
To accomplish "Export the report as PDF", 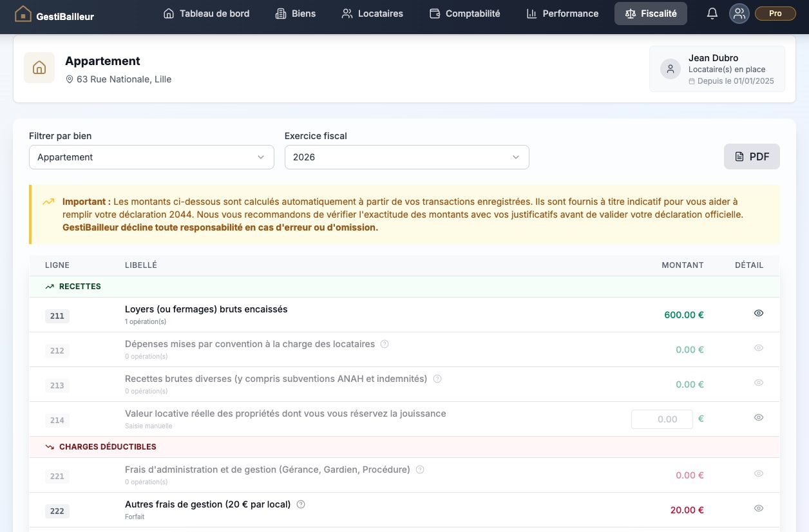I will (752, 157).
